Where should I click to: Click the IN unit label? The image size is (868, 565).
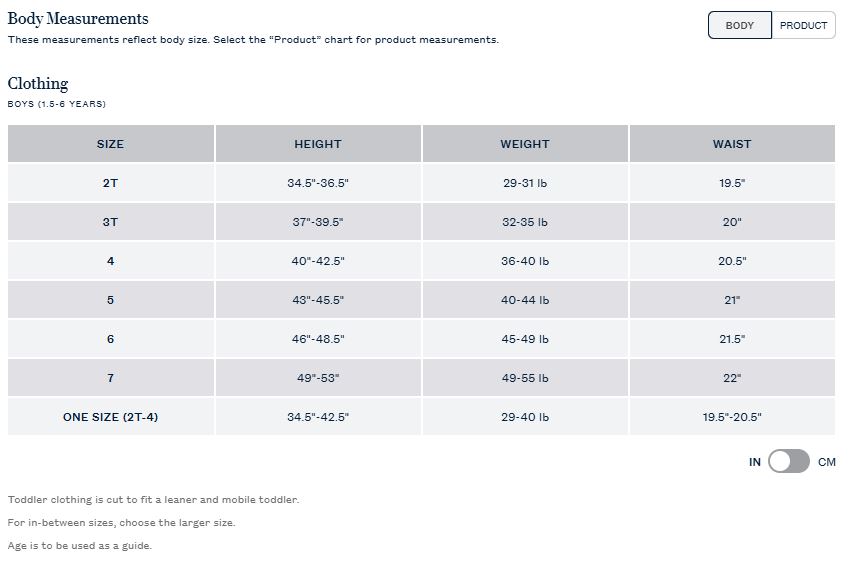(x=755, y=462)
